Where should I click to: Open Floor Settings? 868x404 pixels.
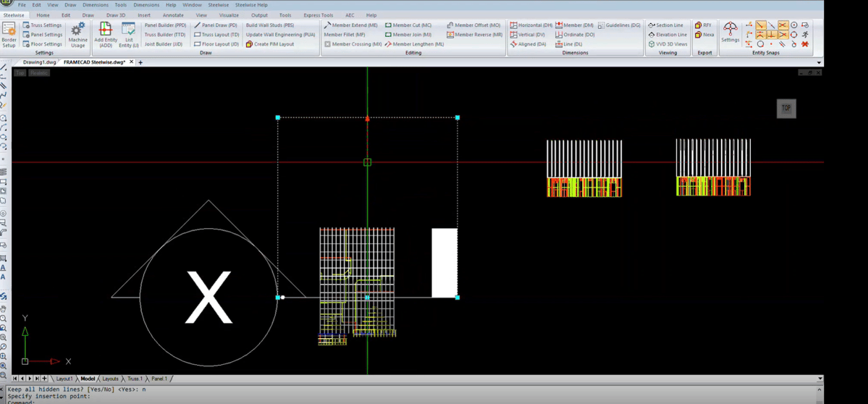42,43
